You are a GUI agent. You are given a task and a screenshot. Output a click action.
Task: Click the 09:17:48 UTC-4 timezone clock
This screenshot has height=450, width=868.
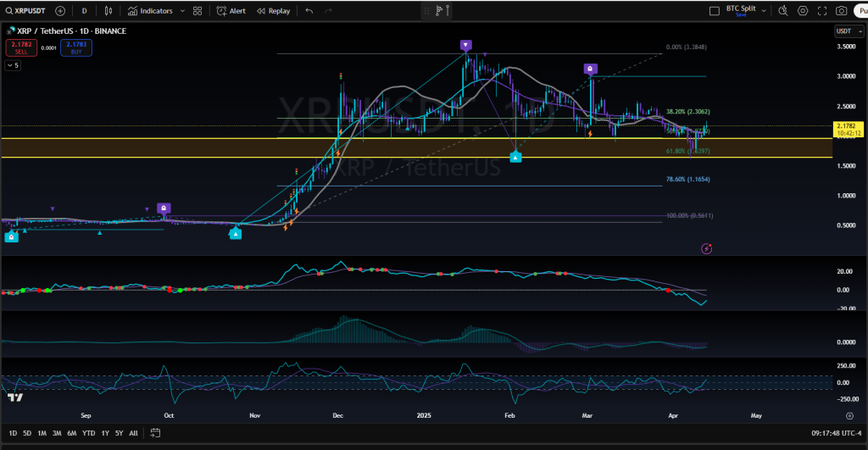(x=837, y=433)
